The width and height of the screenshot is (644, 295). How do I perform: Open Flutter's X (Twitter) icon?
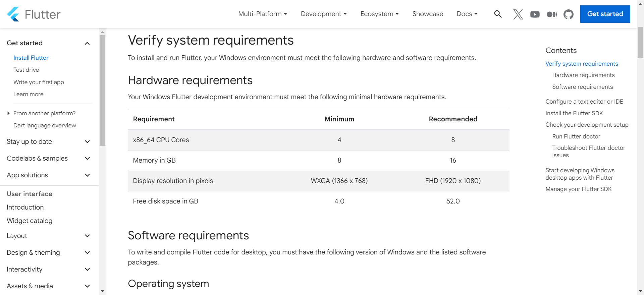[518, 14]
